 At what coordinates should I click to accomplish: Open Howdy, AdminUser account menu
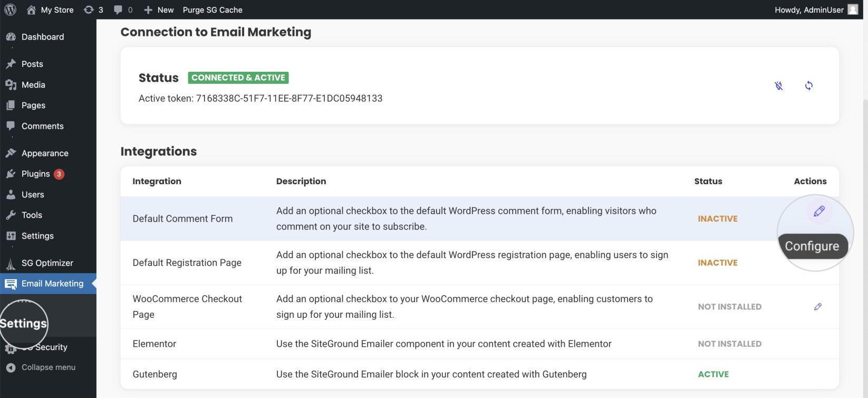[816, 10]
